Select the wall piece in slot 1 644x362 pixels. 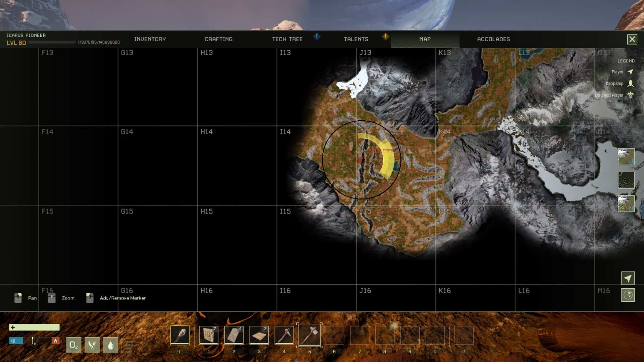[209, 335]
